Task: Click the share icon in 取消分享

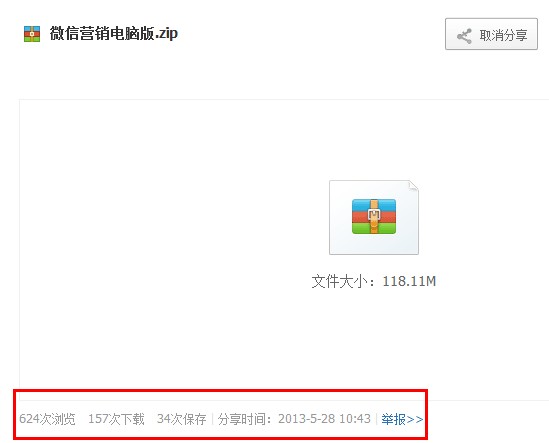Action: click(x=464, y=36)
